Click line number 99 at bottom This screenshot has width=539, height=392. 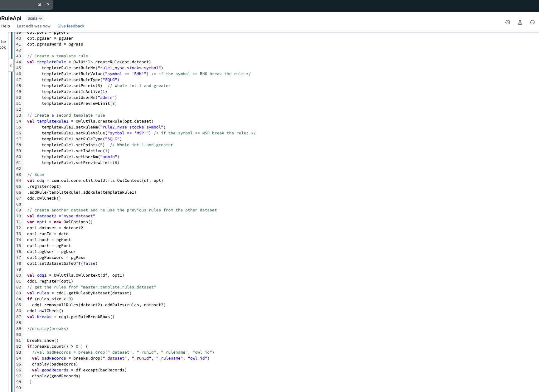(x=18, y=388)
